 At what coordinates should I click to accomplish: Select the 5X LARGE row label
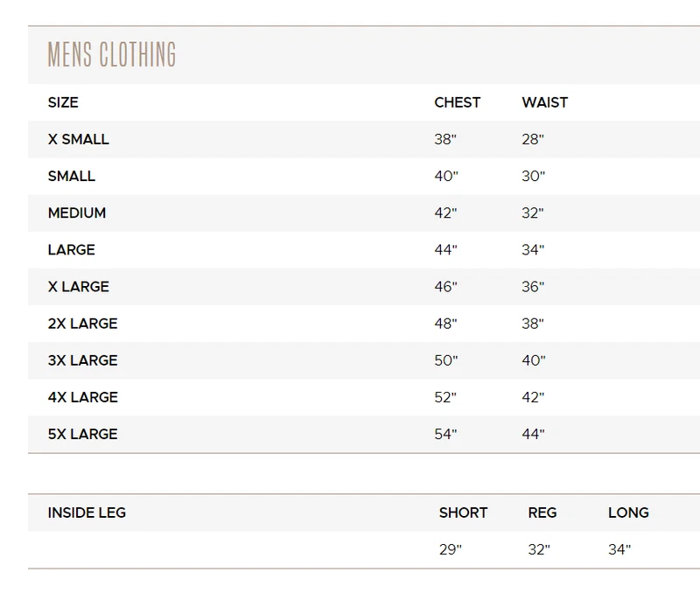pos(82,434)
